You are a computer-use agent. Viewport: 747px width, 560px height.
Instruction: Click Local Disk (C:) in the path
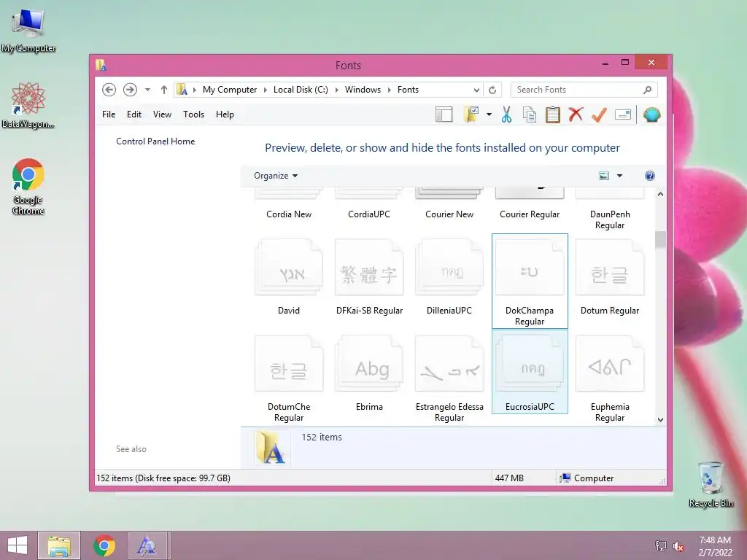[301, 90]
